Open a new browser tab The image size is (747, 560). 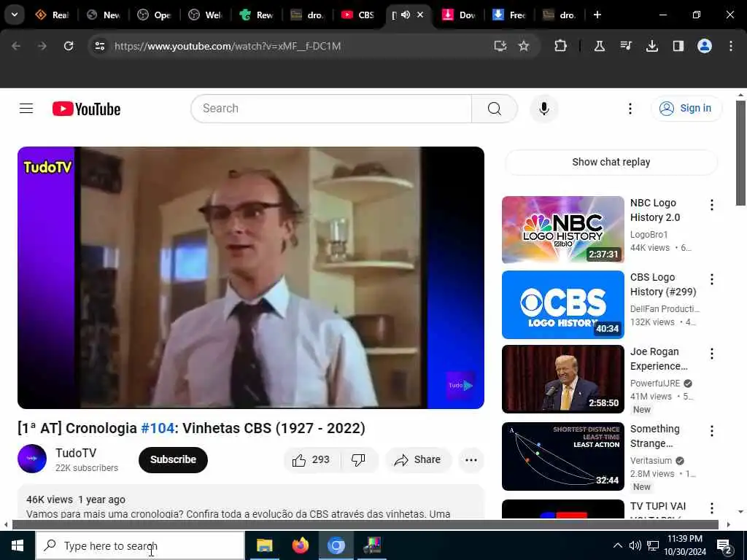click(597, 15)
